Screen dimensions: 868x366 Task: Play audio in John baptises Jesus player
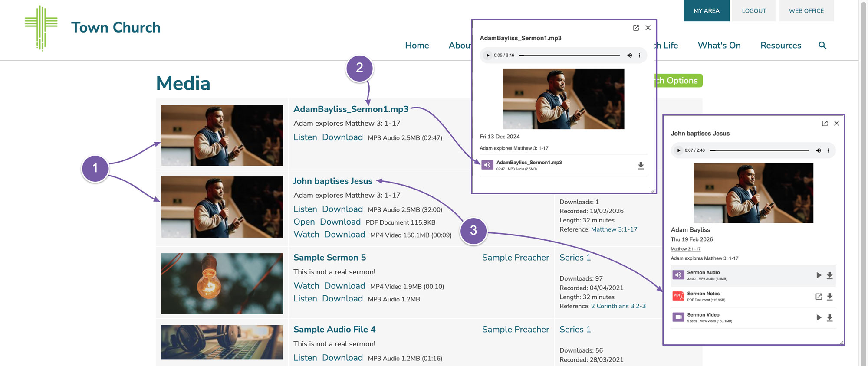679,150
